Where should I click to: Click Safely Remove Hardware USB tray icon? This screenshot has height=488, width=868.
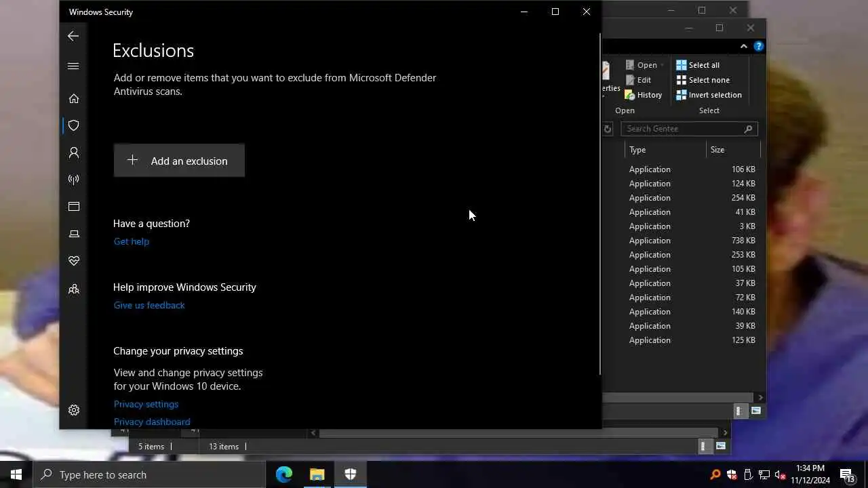tap(748, 474)
